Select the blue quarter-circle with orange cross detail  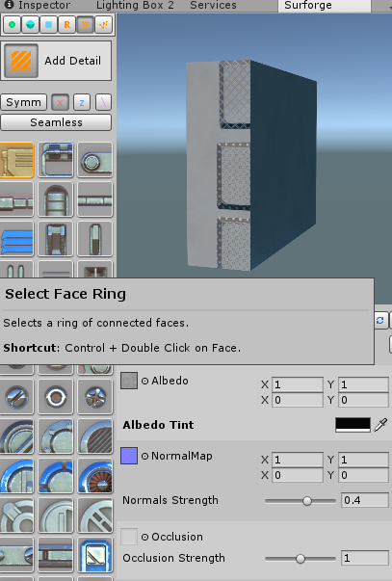[56, 476]
